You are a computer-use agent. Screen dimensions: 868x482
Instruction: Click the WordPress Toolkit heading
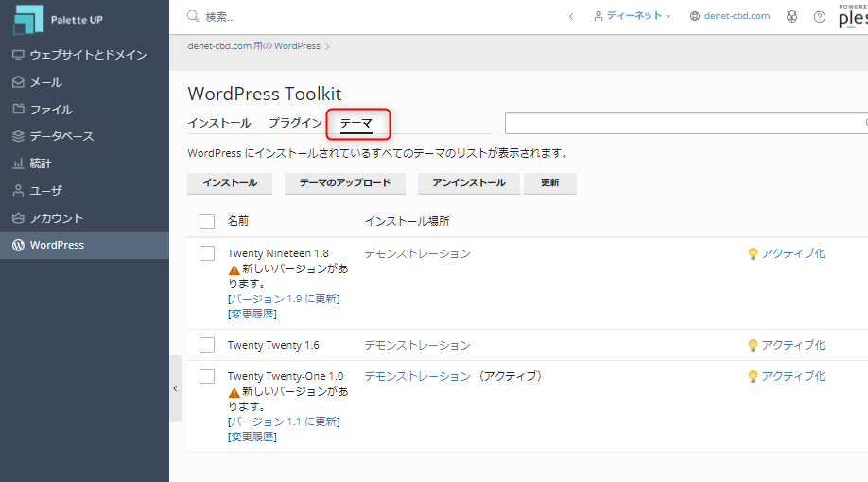265,94
